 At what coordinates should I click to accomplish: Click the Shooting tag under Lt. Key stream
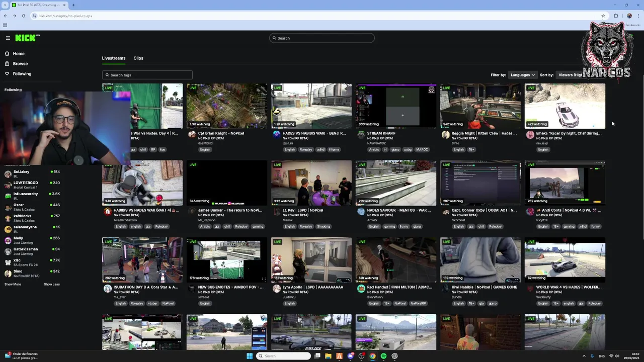(x=324, y=227)
